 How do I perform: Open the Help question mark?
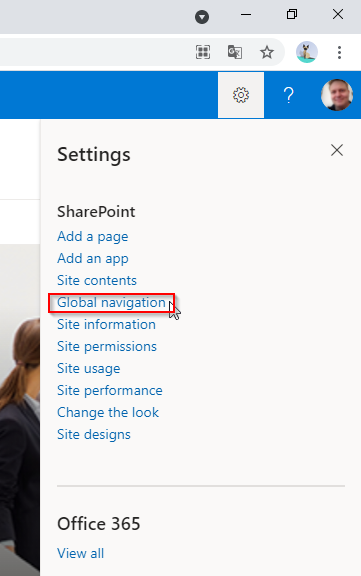coord(289,95)
